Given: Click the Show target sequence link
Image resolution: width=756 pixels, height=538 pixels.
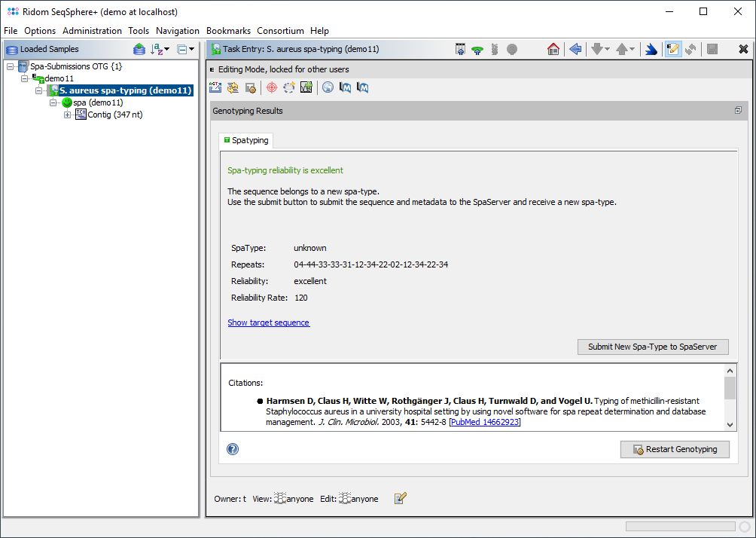Looking at the screenshot, I should point(268,322).
